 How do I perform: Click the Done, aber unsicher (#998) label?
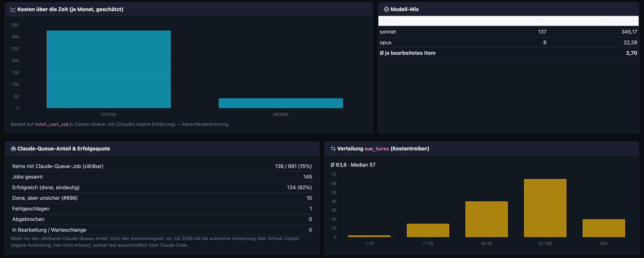coord(45,198)
